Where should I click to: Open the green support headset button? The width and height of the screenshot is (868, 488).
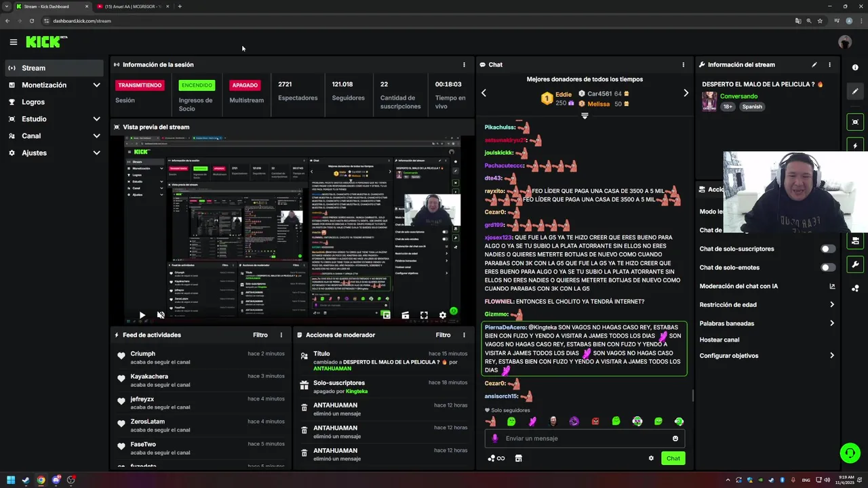coord(850,452)
